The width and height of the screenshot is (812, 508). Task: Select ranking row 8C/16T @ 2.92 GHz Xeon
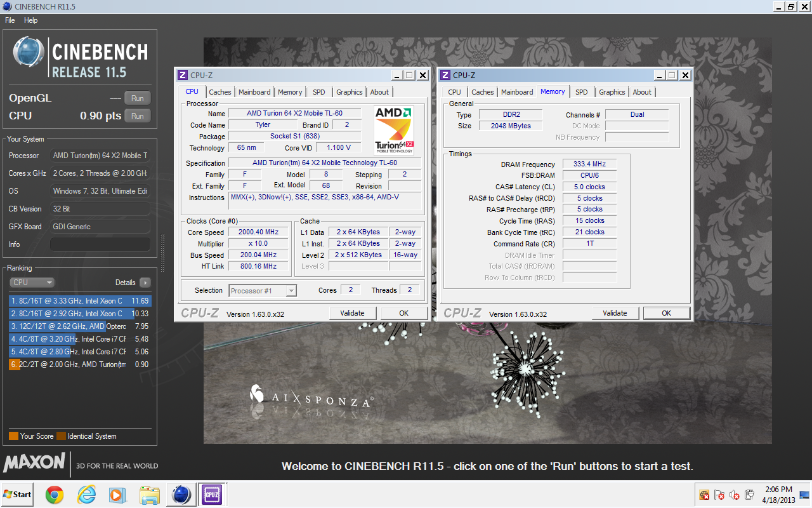tap(80, 314)
